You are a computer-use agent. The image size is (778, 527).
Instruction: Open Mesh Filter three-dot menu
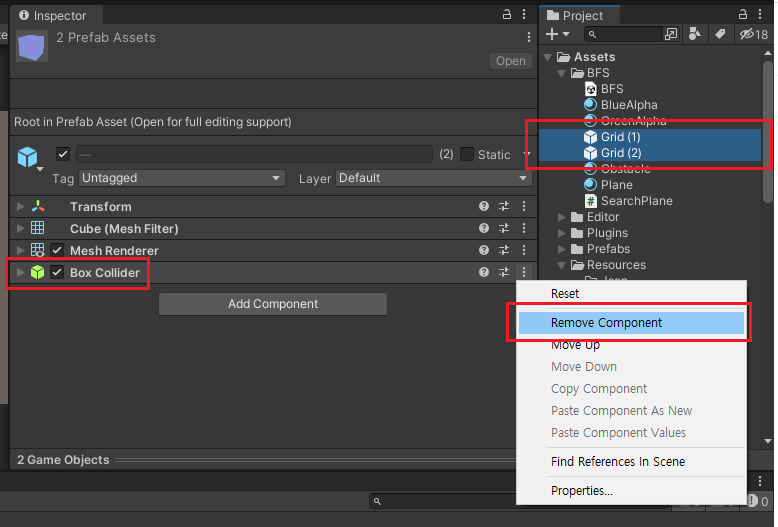pos(524,228)
